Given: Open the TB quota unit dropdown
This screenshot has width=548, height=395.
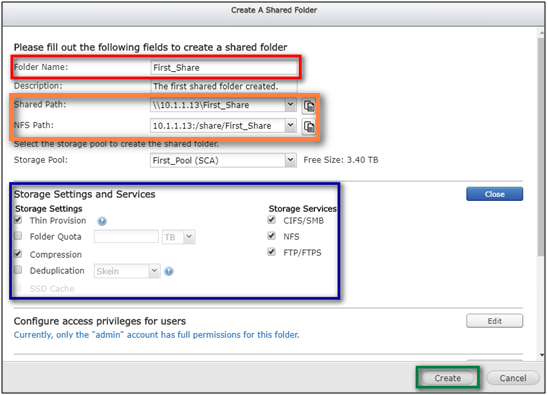Looking at the screenshot, I should pyautogui.click(x=189, y=237).
